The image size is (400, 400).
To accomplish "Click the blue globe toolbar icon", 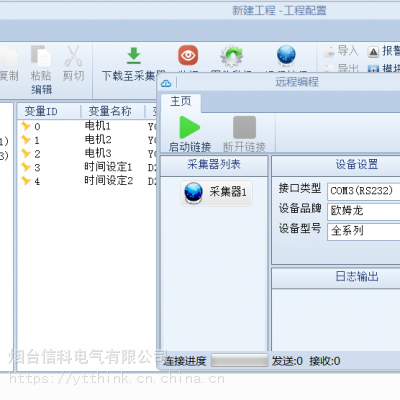I will [x=286, y=55].
